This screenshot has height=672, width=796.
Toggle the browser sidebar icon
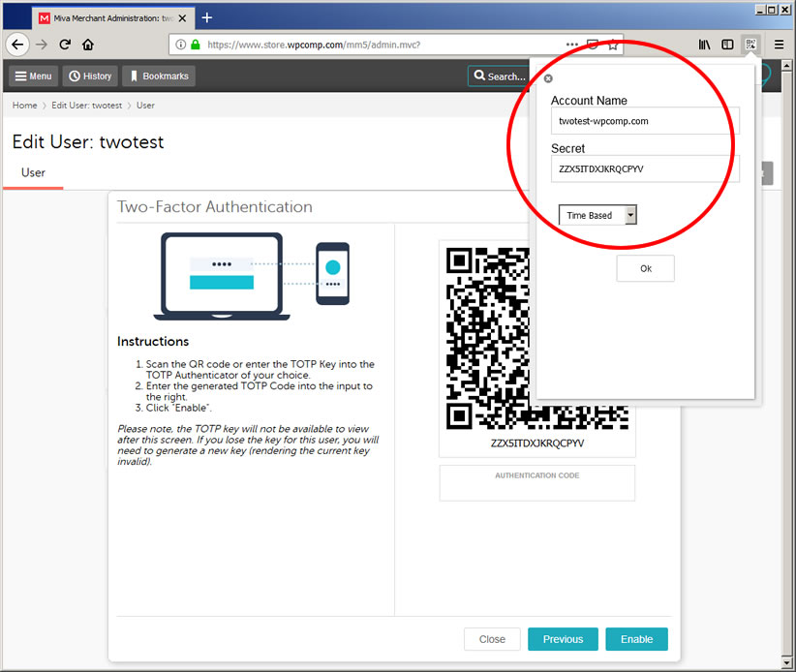(727, 45)
